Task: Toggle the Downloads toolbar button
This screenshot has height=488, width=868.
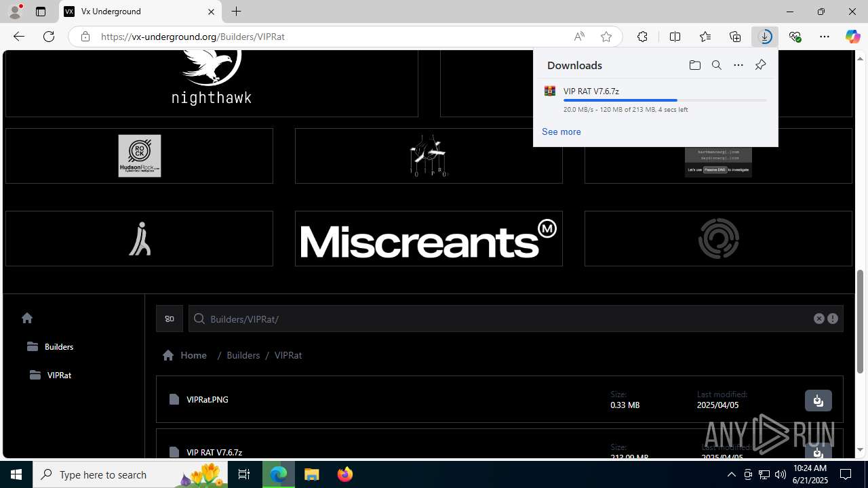Action: point(765,37)
